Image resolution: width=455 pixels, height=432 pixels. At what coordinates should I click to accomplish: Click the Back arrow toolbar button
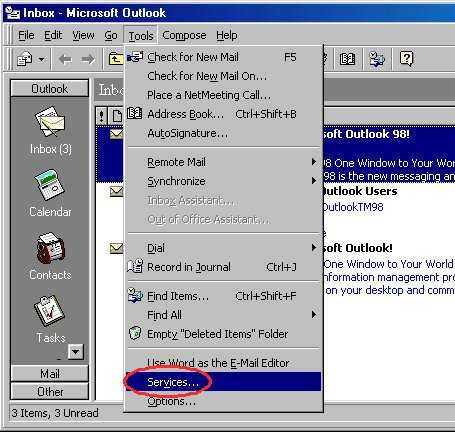click(65, 60)
